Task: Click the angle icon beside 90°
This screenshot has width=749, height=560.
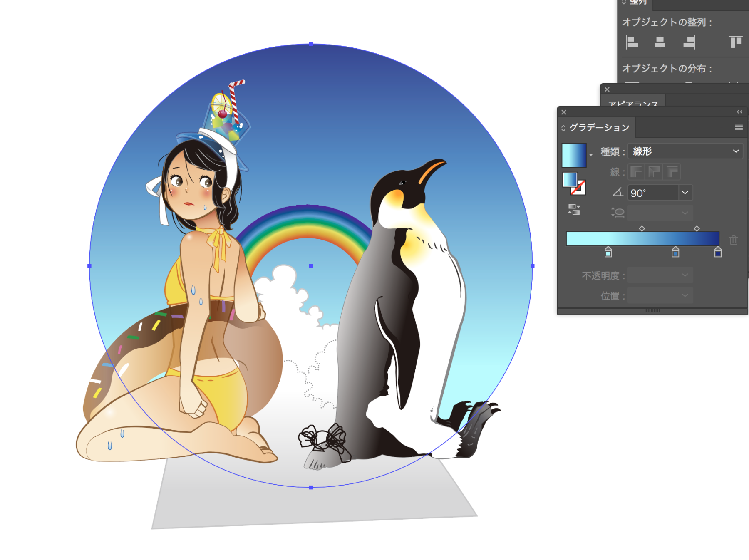Action: [618, 192]
